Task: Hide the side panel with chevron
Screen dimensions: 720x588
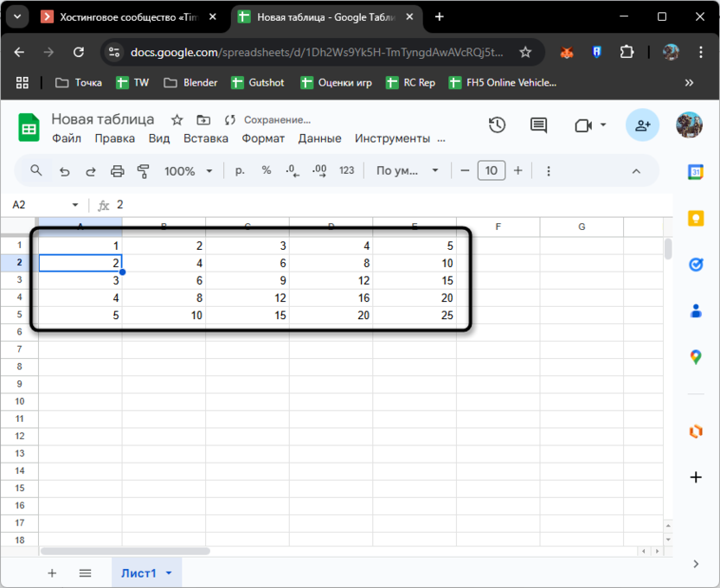Action: (x=696, y=564)
